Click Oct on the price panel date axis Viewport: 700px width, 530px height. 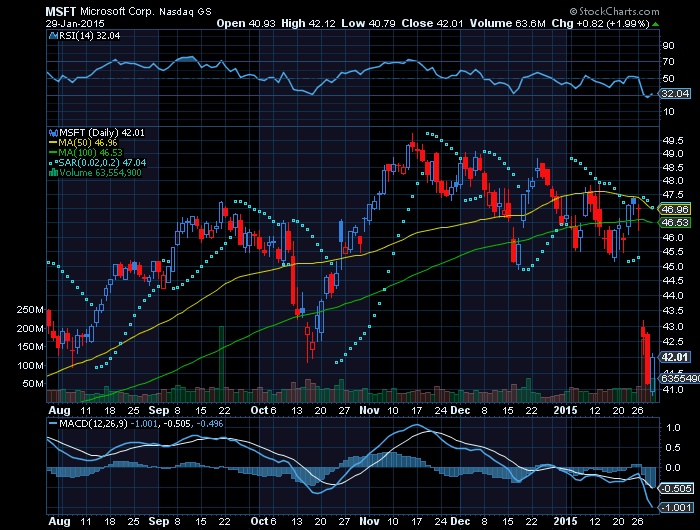pos(259,410)
